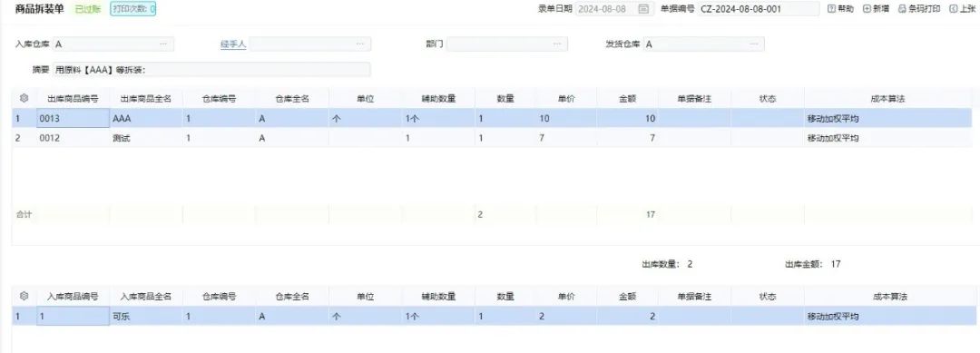980x353 pixels.
Task: Click the 成本算法 header in outbound table
Action: [887, 98]
